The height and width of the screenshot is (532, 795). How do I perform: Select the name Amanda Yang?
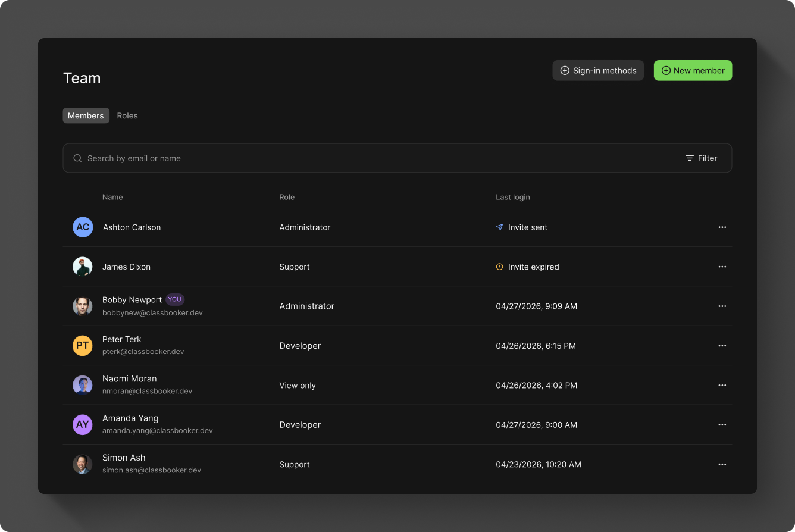point(130,418)
